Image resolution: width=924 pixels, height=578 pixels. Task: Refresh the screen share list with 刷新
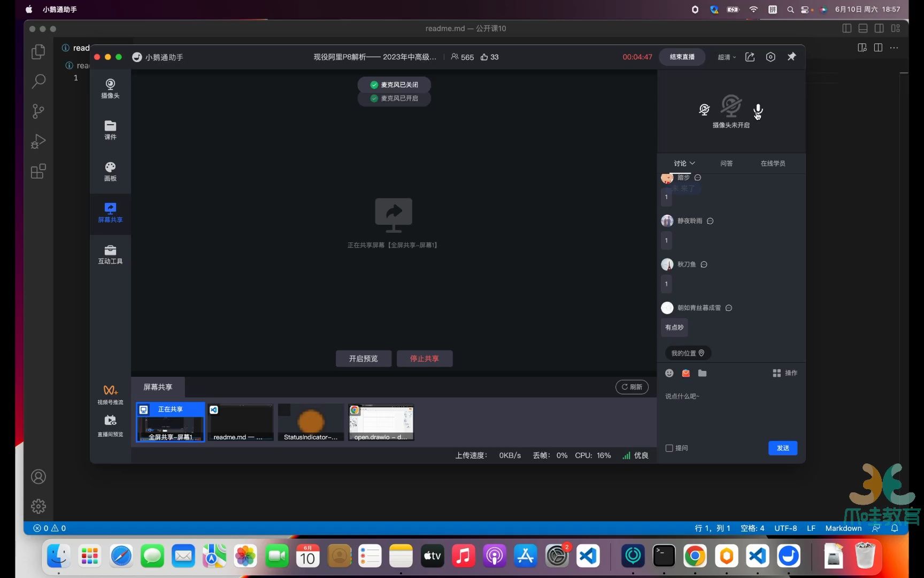632,387
